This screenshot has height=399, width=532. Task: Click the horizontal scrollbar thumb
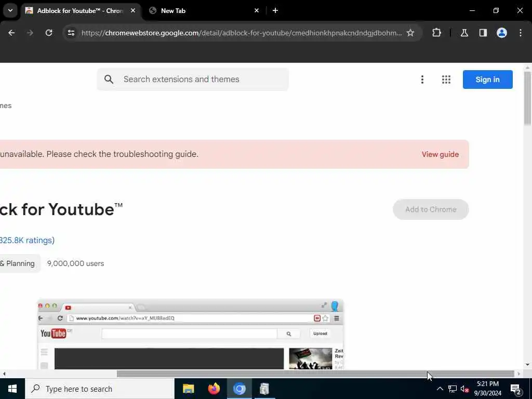[315, 374]
